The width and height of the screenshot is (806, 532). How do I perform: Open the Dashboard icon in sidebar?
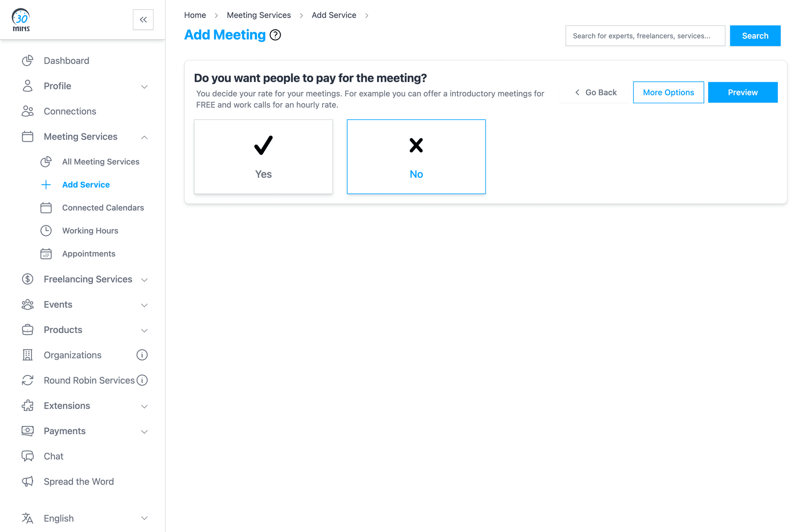click(27, 60)
